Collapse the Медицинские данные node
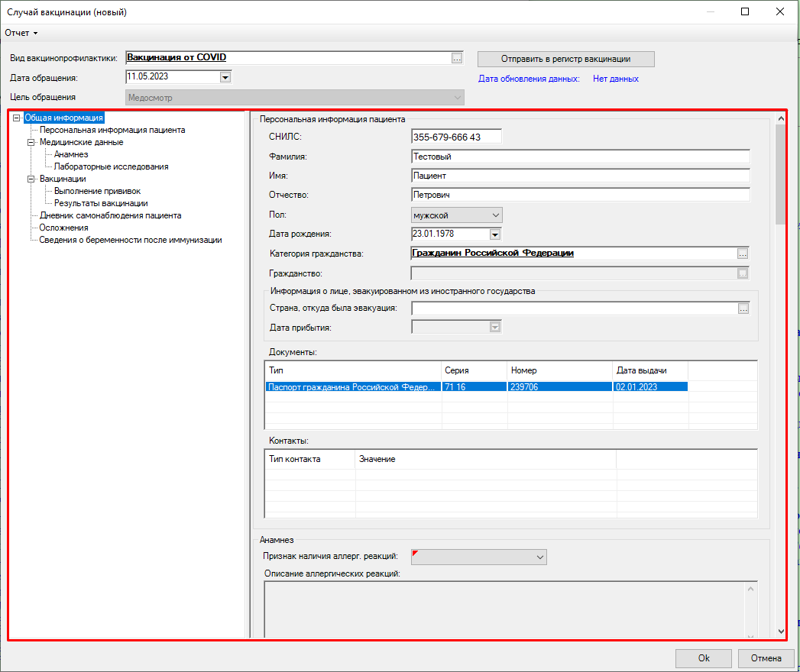 tap(31, 142)
